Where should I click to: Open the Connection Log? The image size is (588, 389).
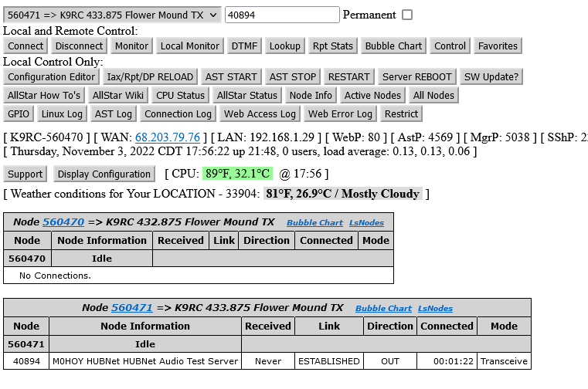click(178, 113)
